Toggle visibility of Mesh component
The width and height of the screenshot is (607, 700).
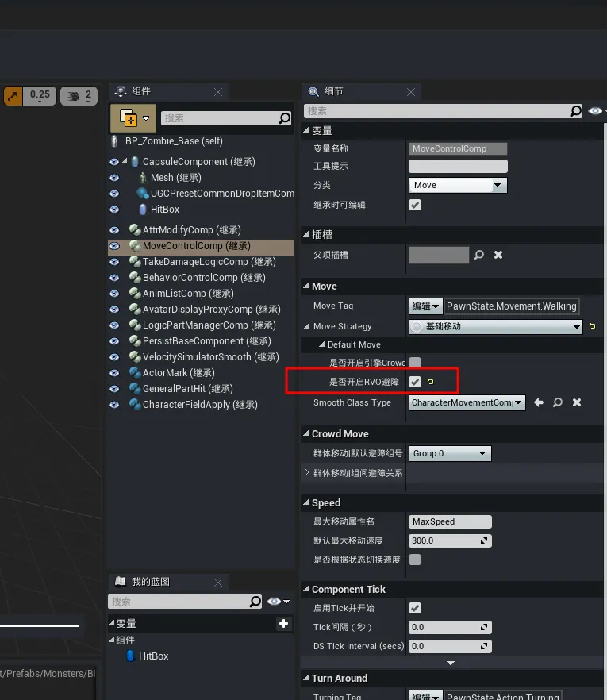pyautogui.click(x=114, y=178)
